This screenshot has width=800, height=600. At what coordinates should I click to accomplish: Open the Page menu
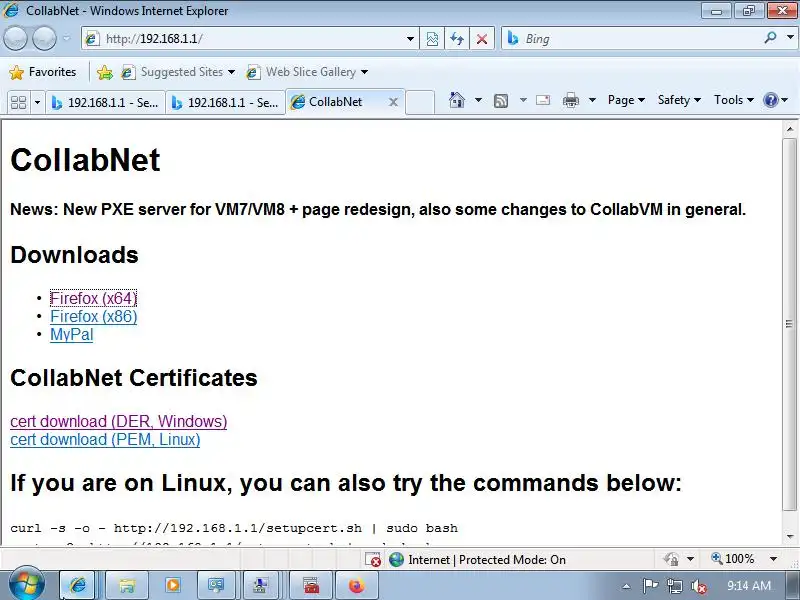[626, 100]
